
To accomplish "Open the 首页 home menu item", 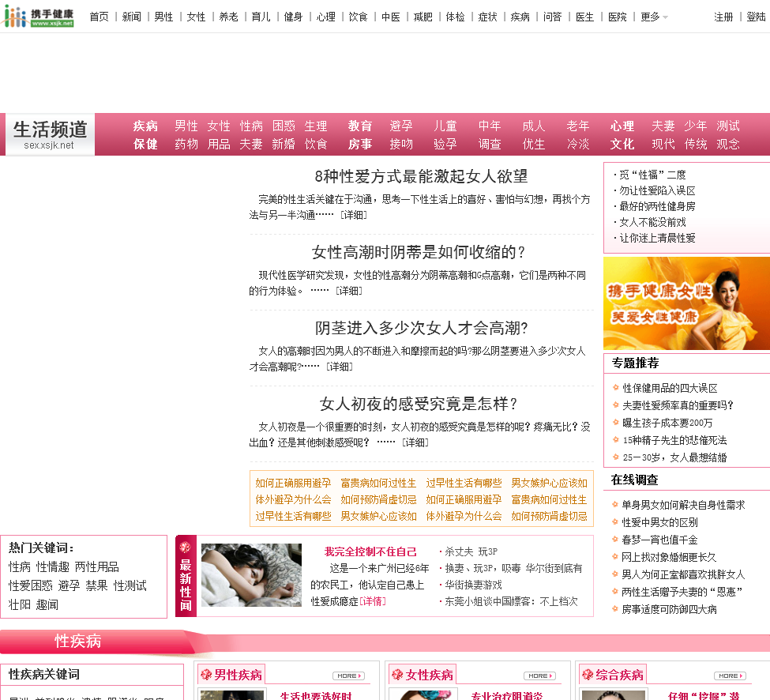I will click(99, 17).
